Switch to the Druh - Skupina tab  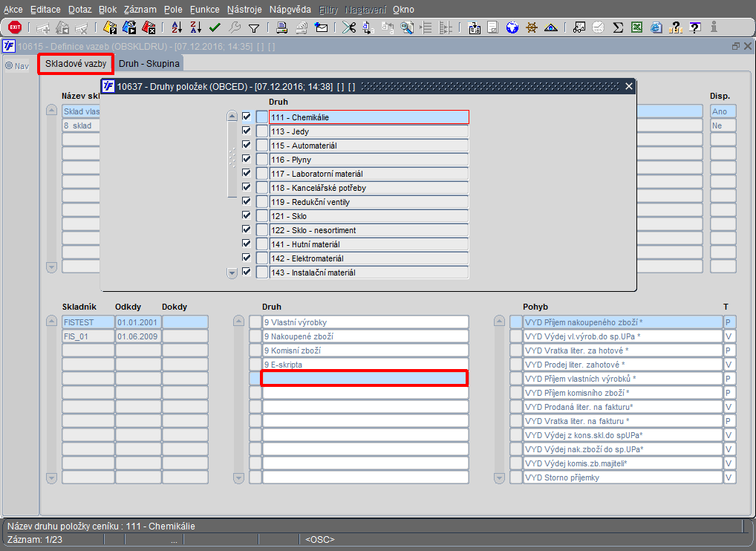point(149,64)
